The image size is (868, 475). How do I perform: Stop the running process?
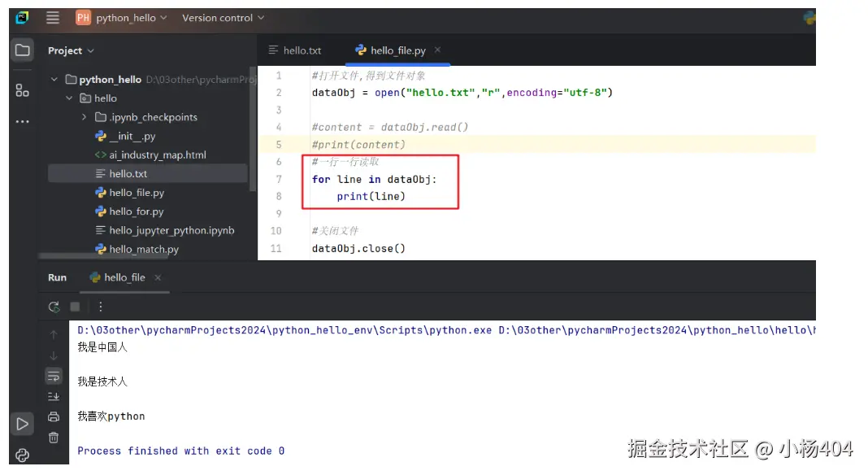(76, 307)
